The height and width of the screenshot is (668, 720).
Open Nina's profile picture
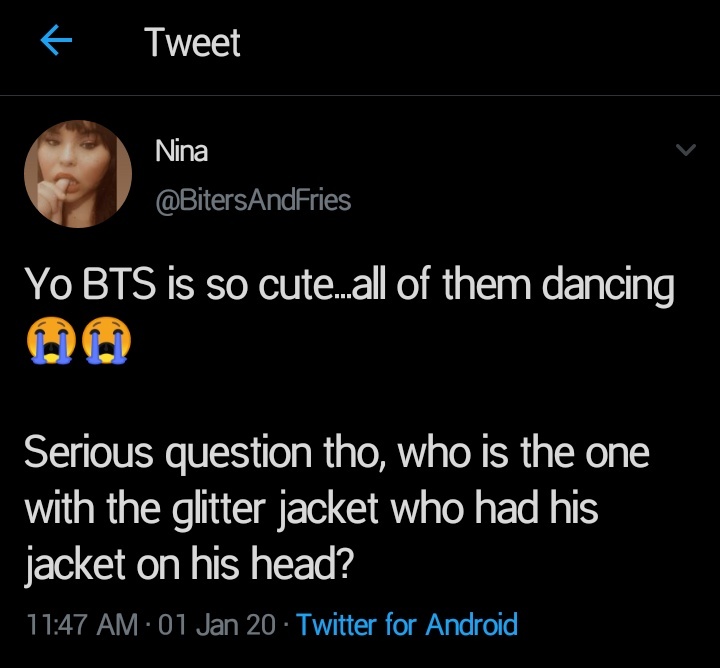(x=78, y=174)
